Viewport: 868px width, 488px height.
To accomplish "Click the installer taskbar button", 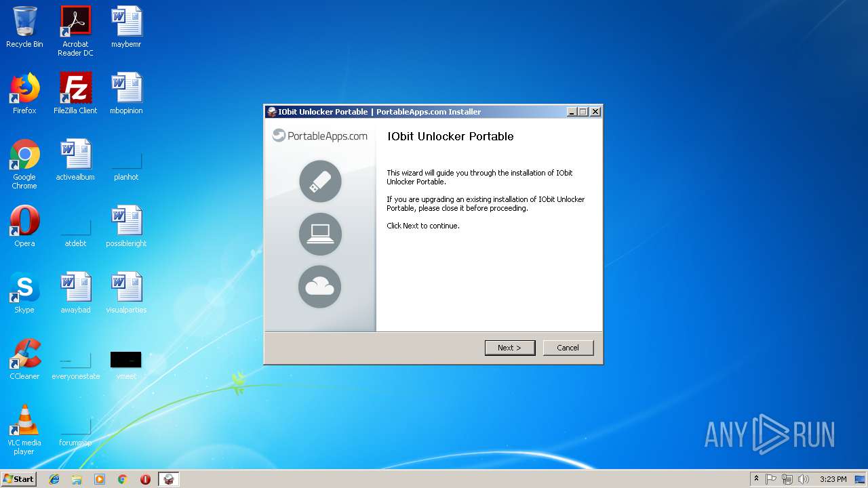I will pos(169,479).
